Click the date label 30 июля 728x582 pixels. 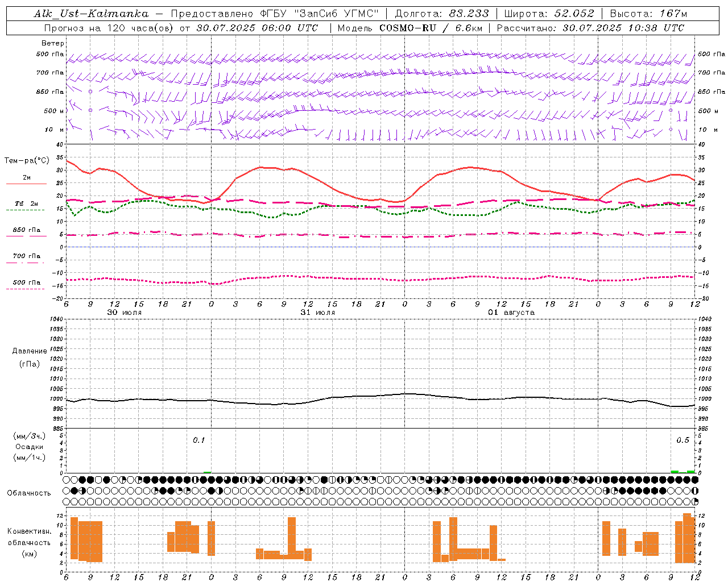(x=125, y=313)
